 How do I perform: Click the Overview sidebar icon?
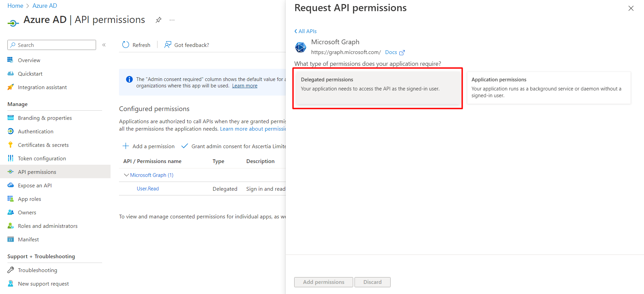10,60
